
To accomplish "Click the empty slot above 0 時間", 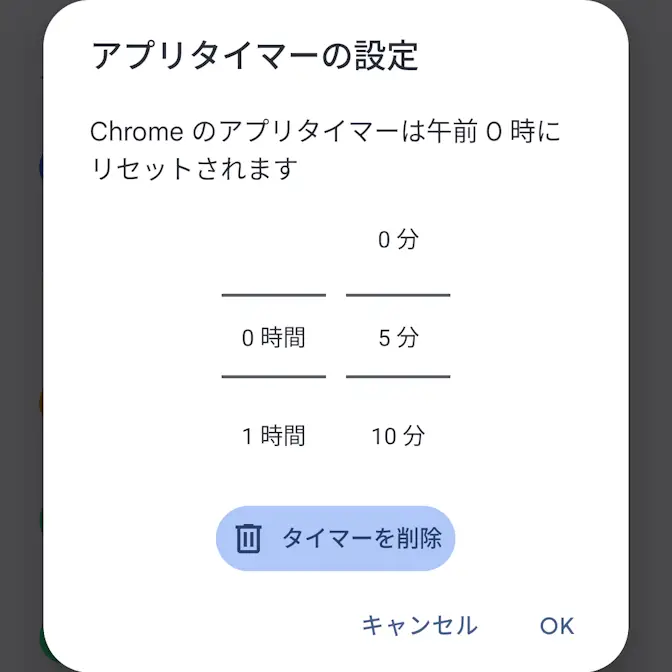I will point(273,240).
